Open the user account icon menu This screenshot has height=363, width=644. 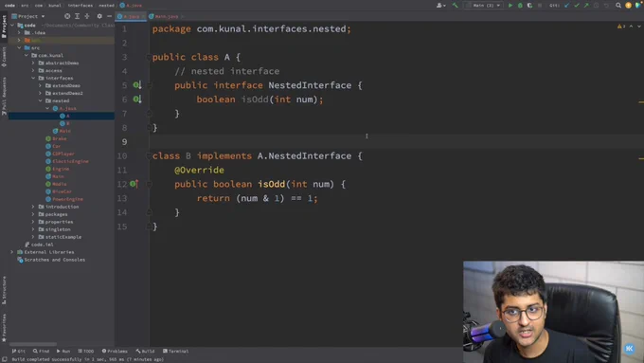click(440, 6)
